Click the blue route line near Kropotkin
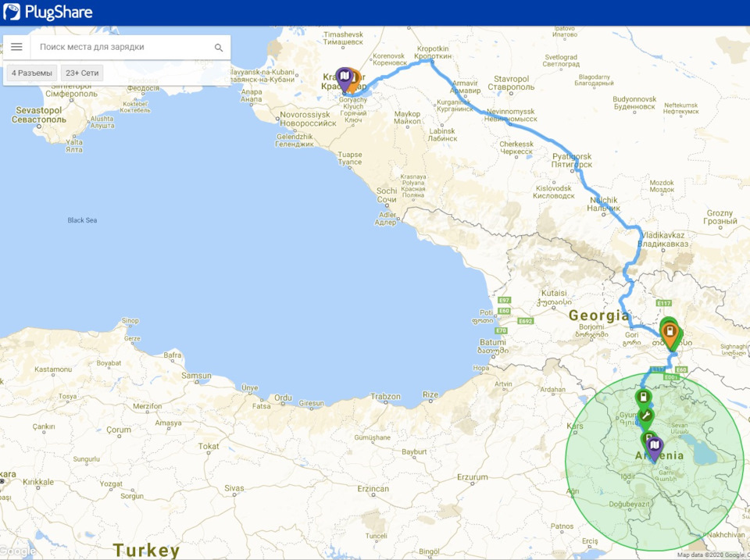750x560 pixels. (421, 62)
